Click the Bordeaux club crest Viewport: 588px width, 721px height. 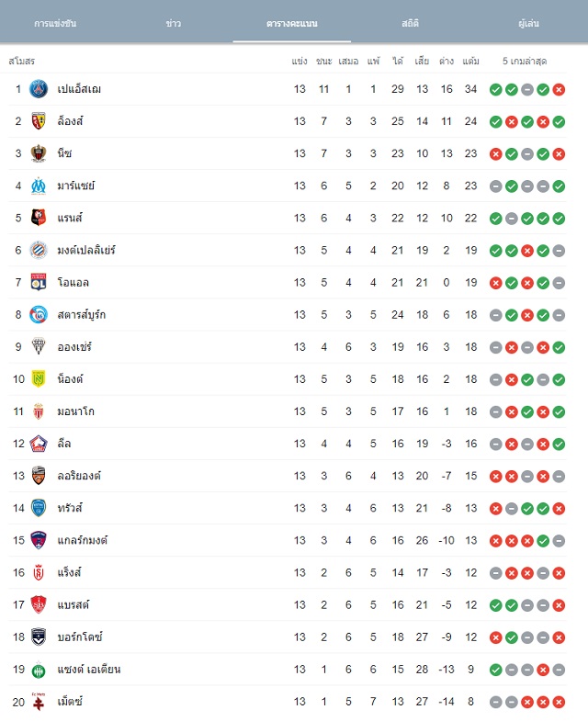pos(39,637)
